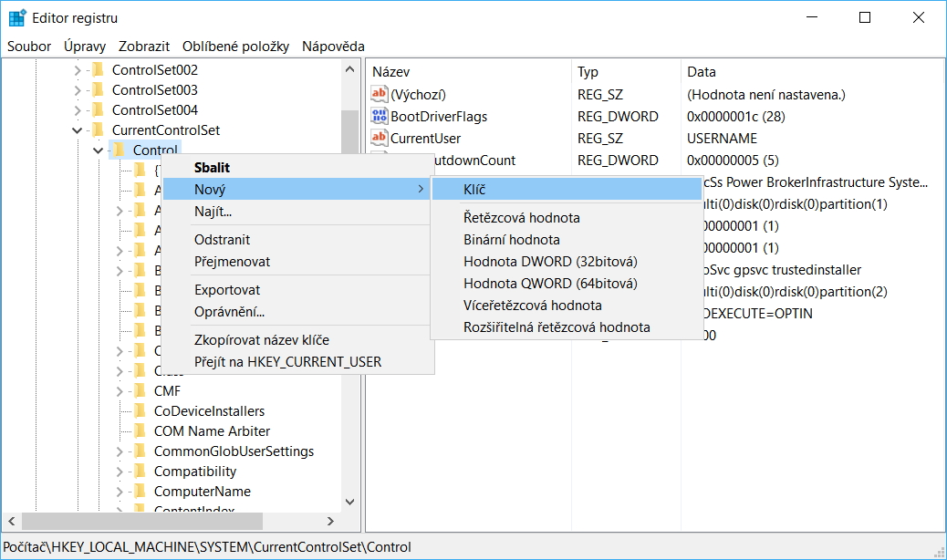The width and height of the screenshot is (947, 560).
Task: Click the CoDeviceInstallers folder icon
Action: point(140,410)
